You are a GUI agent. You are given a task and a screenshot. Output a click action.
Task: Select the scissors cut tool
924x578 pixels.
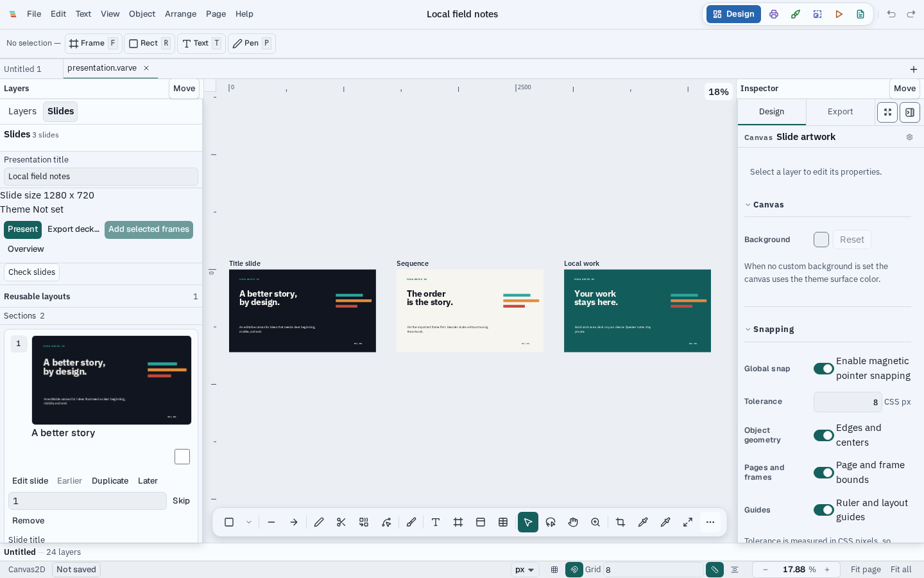[341, 522]
